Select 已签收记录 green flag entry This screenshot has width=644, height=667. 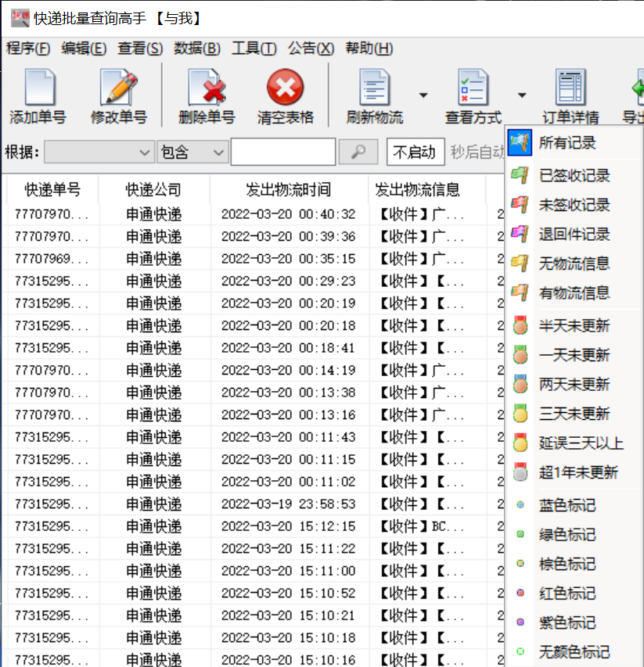574,175
